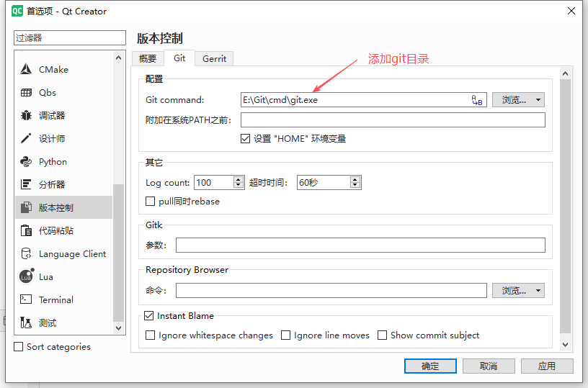Click the designer pencil icon
Screen dimensions: 588x388
tap(26, 138)
